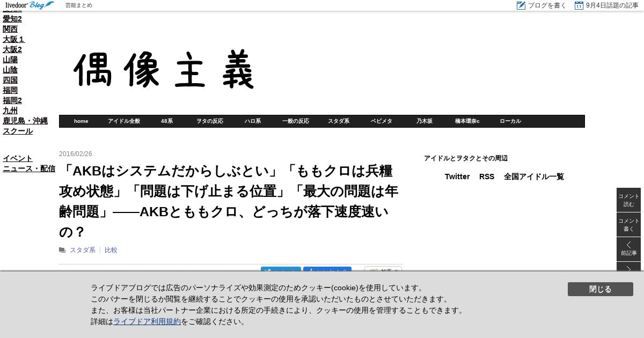The image size is (644, 338).
Task: Click the folder category icon below the title
Action: tap(62, 250)
